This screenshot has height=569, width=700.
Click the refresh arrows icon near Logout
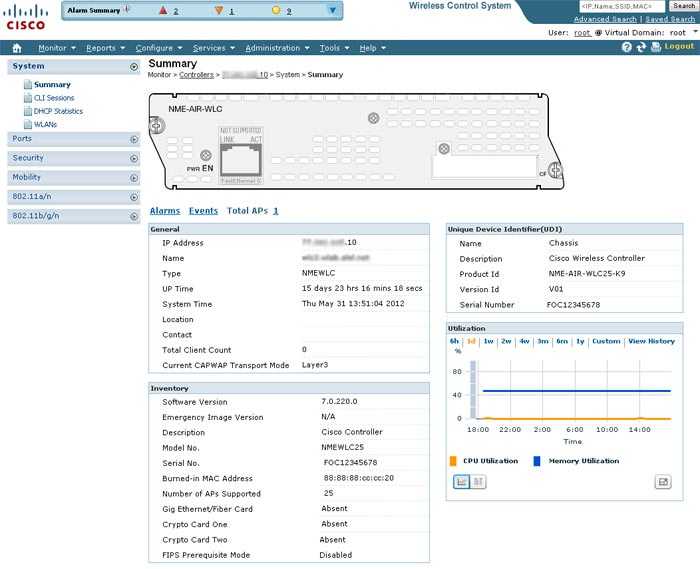tap(641, 47)
